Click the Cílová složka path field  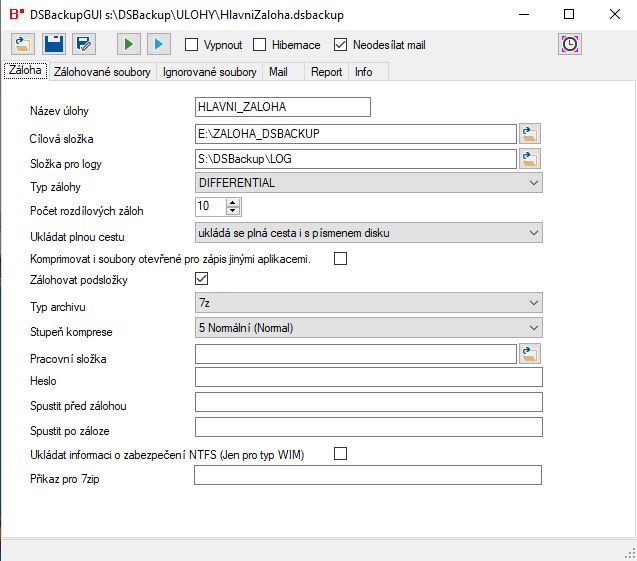355,134
